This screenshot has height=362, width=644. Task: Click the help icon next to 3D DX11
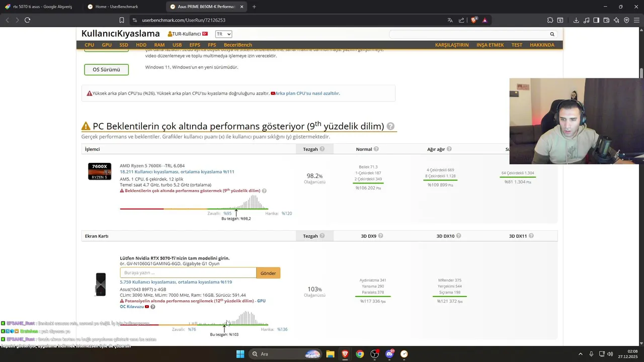click(531, 236)
